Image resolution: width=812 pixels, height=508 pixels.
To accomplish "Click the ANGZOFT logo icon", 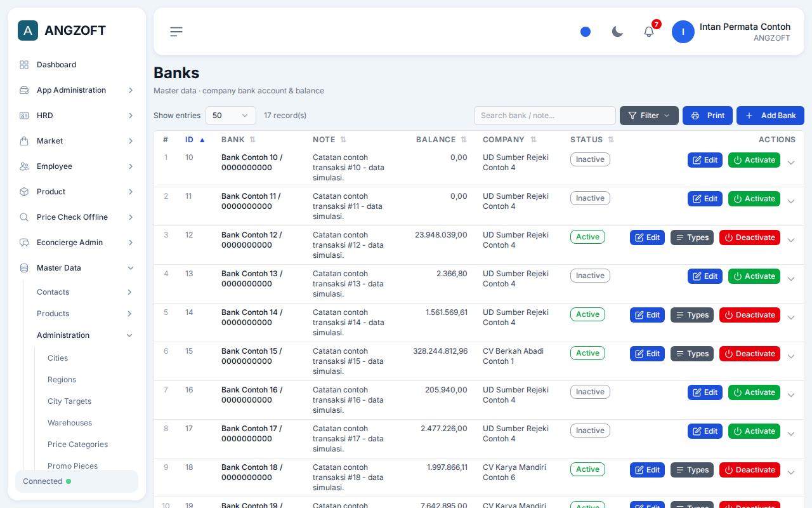I will click(x=28, y=30).
